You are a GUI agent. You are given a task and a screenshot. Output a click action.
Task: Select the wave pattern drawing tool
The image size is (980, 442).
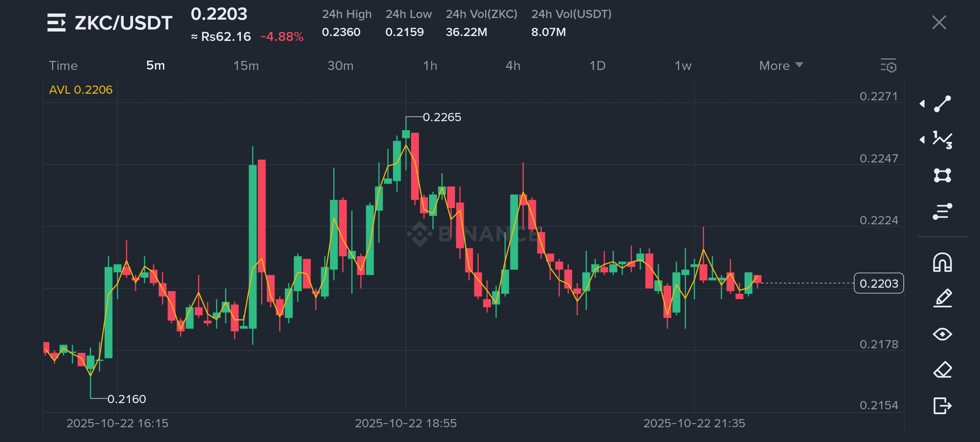point(942,140)
